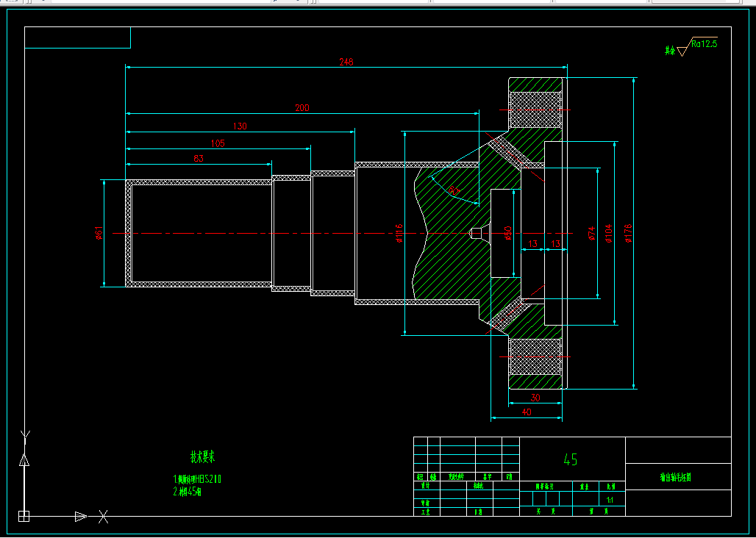
Task: Select the 30 width dimension text
Action: click(535, 398)
